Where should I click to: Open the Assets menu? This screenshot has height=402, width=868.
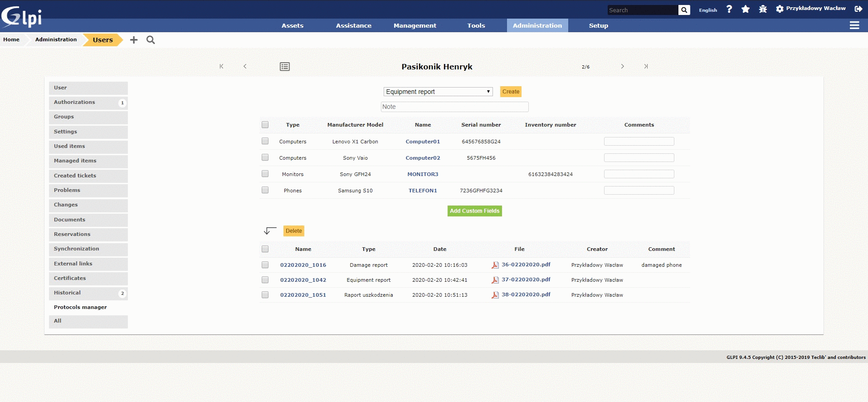pyautogui.click(x=293, y=25)
